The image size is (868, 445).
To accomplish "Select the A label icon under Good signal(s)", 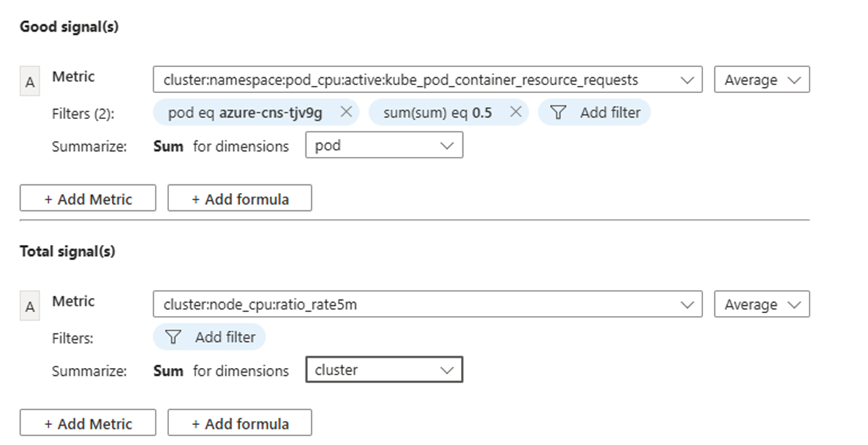I will pyautogui.click(x=29, y=82).
